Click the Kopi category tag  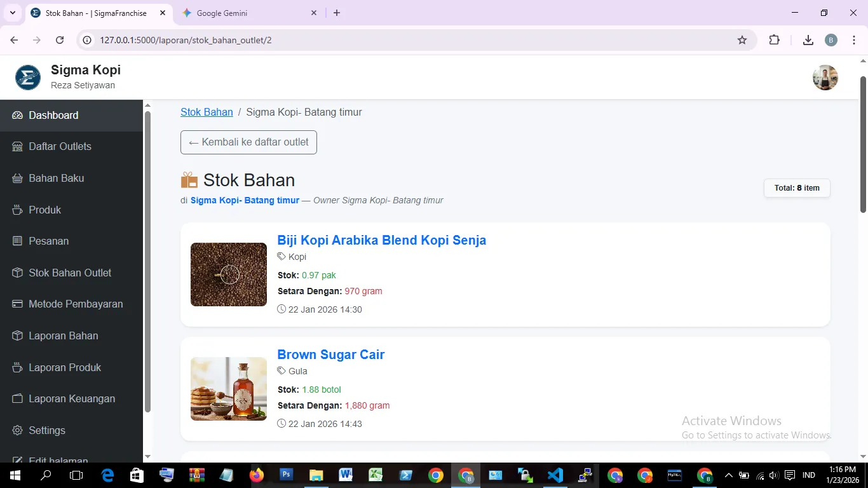pos(292,257)
